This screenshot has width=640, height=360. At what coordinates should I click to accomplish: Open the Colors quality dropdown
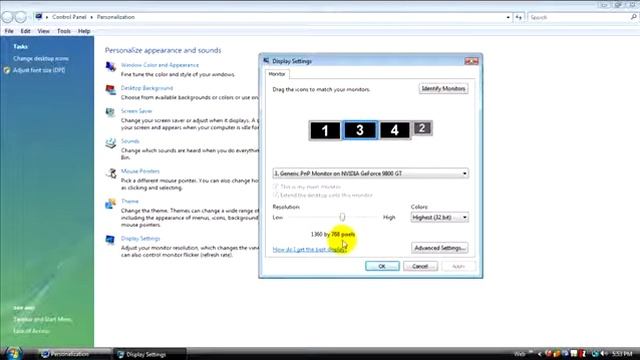[x=439, y=218]
